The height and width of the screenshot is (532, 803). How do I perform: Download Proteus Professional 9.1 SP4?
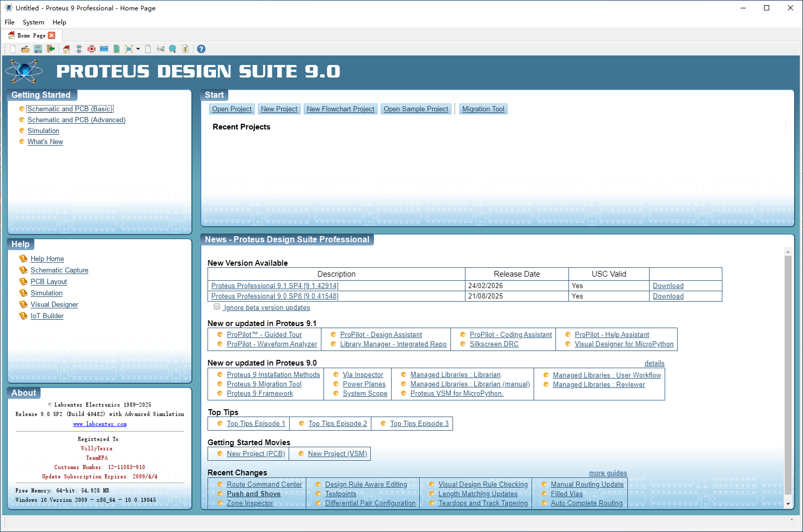coord(668,286)
